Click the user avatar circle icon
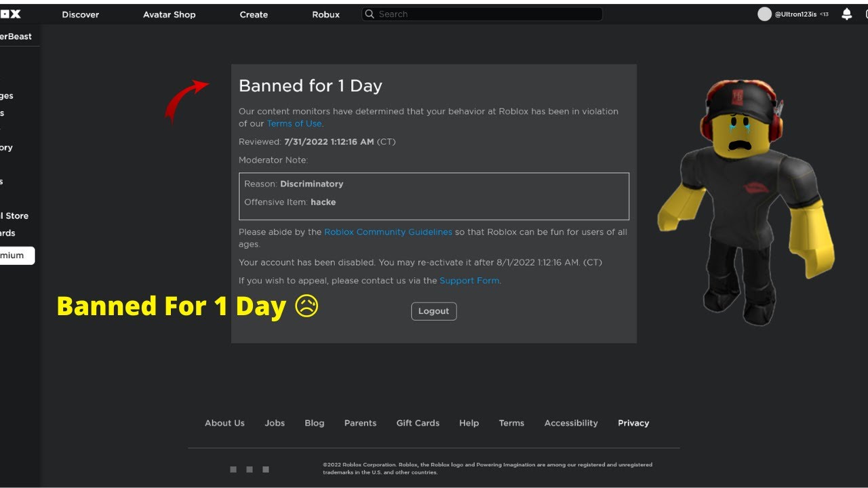This screenshot has width=868, height=488. (x=764, y=14)
